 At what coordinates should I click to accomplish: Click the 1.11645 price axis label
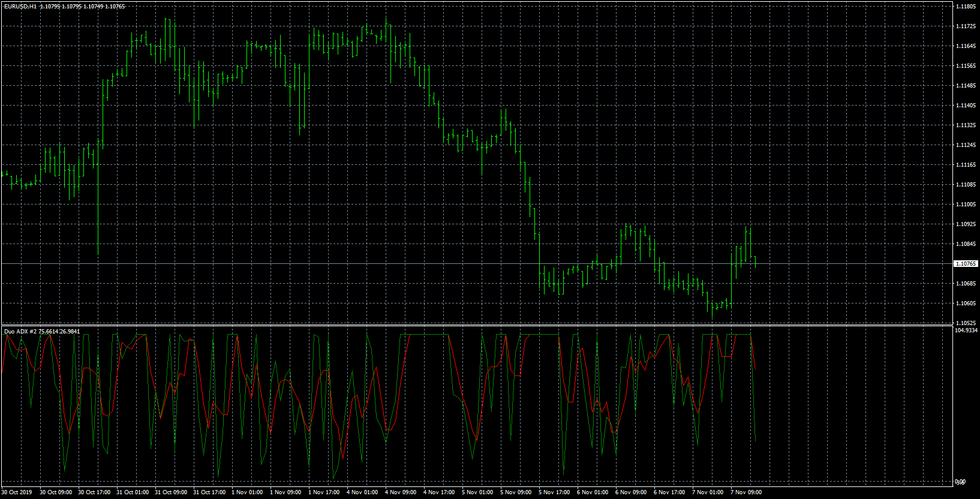click(966, 46)
